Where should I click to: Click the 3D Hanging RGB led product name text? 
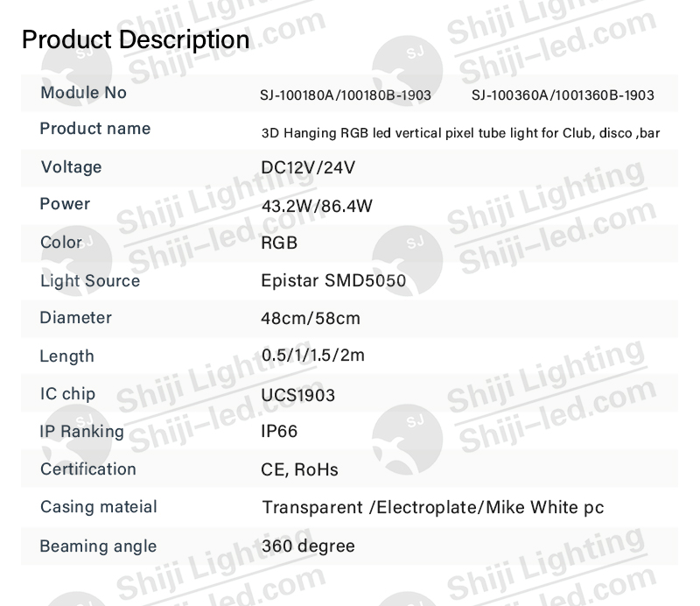tap(461, 133)
